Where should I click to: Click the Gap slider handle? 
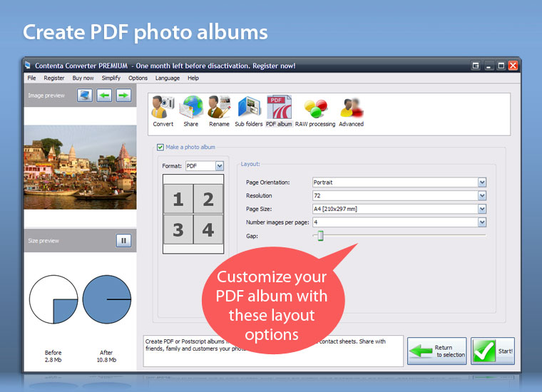320,235
